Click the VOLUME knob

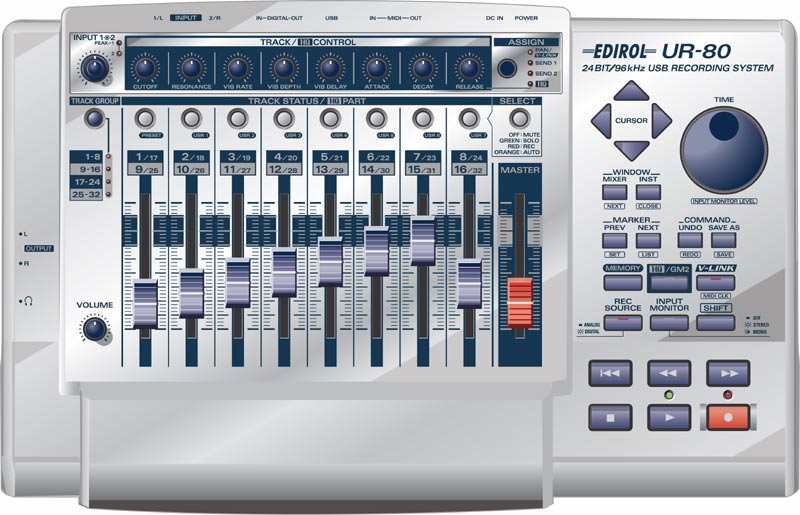point(94,330)
